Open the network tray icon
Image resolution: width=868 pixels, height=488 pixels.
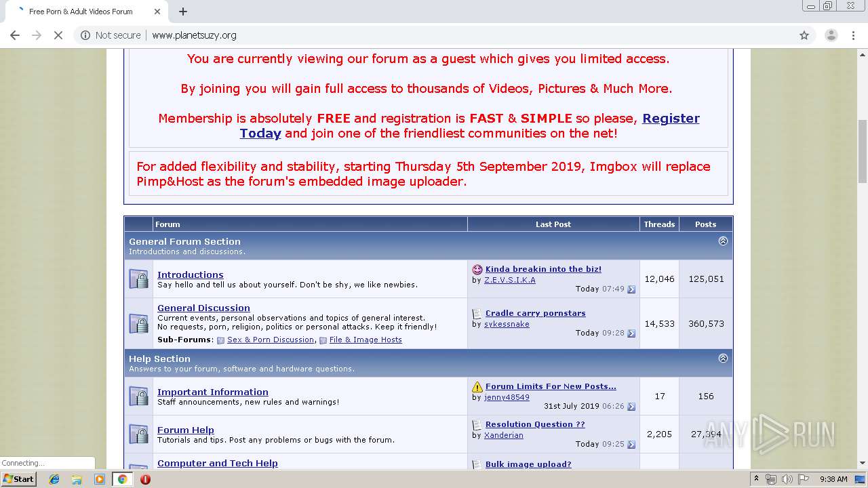771,479
